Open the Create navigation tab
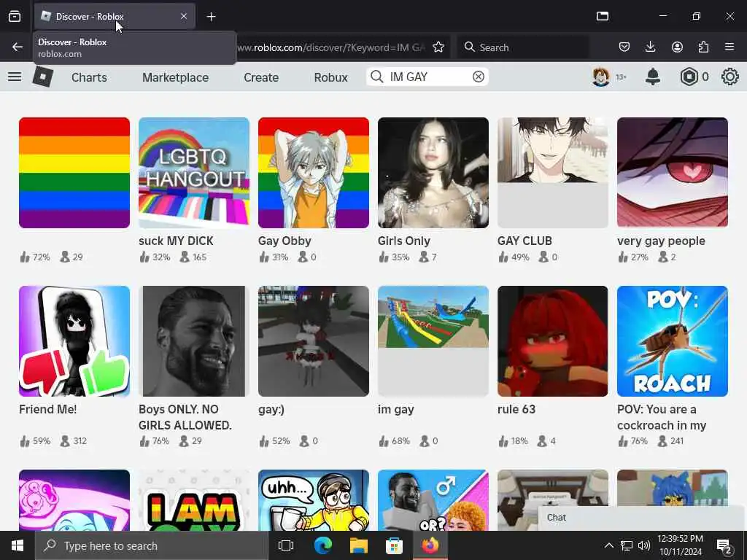This screenshot has height=560, width=747. click(261, 77)
